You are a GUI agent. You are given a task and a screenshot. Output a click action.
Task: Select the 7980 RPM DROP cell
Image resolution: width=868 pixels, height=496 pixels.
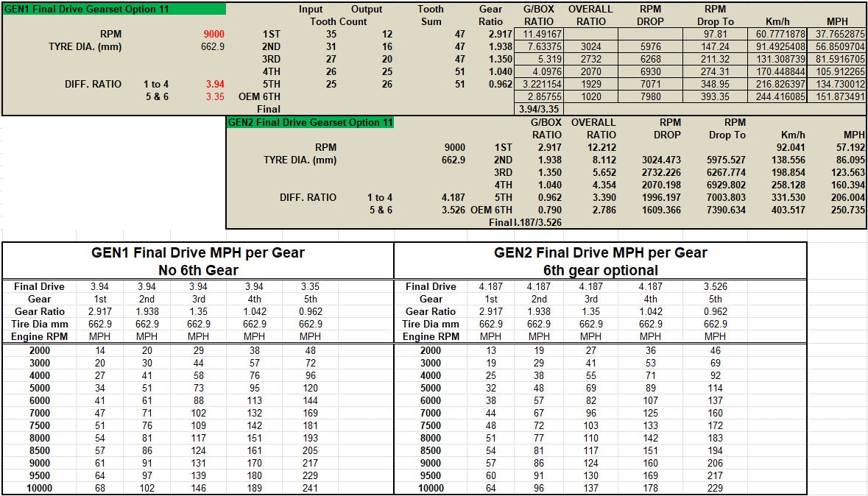pyautogui.click(x=650, y=97)
